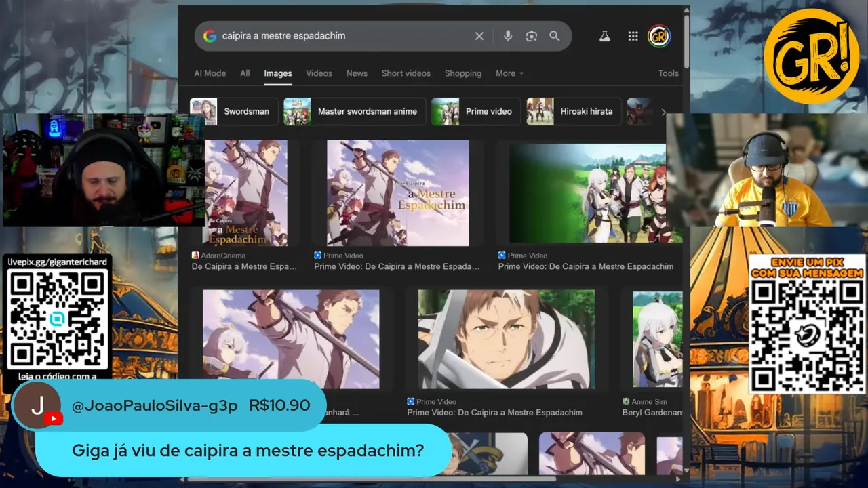Switch to the All results tab
The width and height of the screenshot is (868, 488).
[x=245, y=73]
